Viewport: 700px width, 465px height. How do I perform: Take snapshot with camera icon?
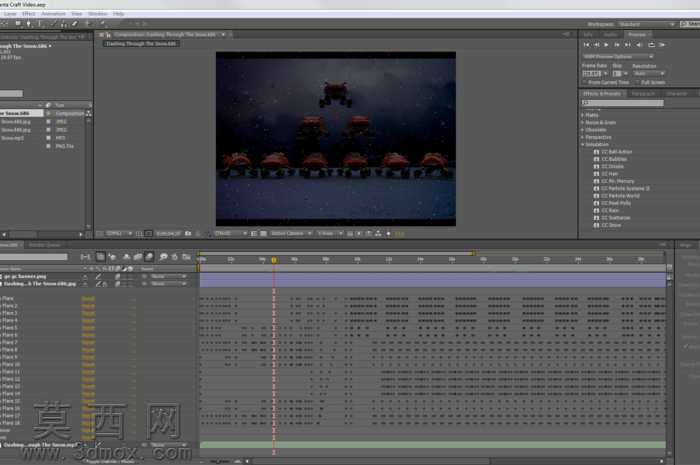coord(188,233)
